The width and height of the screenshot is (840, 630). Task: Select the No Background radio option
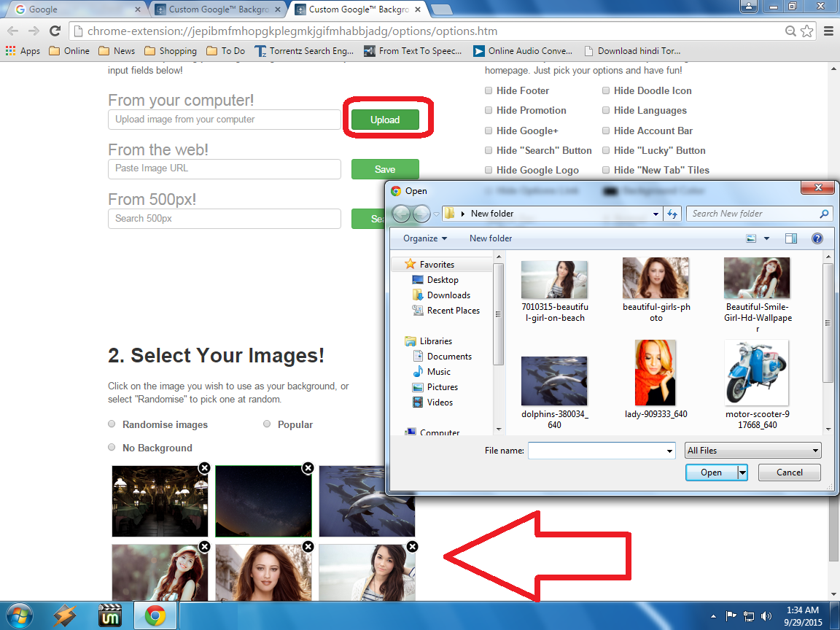[x=112, y=447]
